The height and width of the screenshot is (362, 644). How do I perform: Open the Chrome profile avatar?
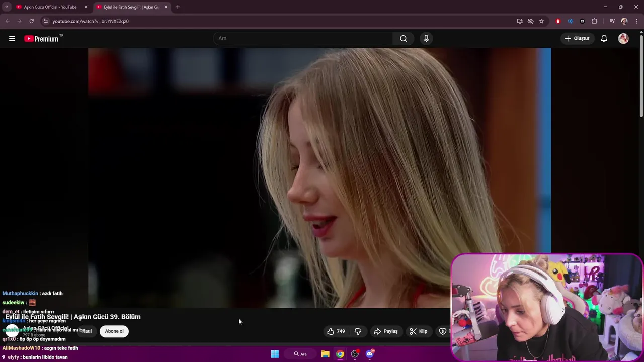coord(624,21)
